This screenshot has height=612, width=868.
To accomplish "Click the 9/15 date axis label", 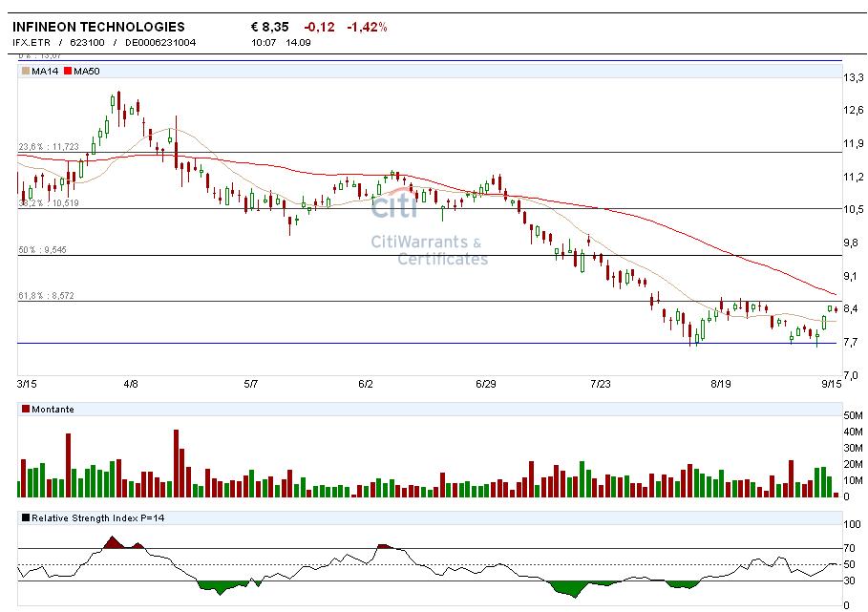I will point(832,384).
